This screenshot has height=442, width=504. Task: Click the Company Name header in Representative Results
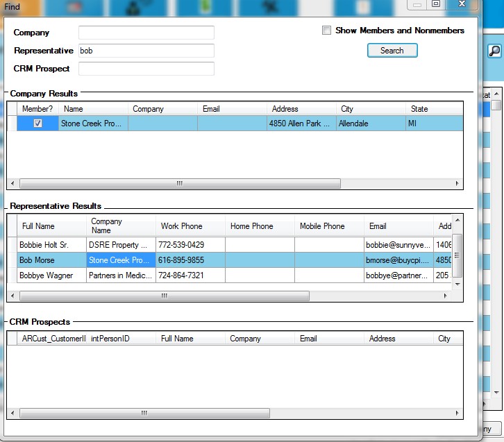121,226
